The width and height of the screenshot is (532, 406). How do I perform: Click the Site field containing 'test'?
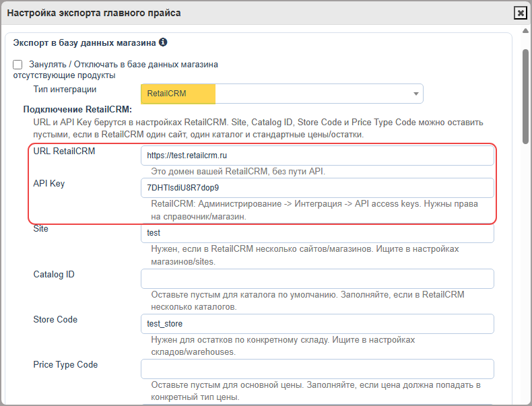(317, 233)
